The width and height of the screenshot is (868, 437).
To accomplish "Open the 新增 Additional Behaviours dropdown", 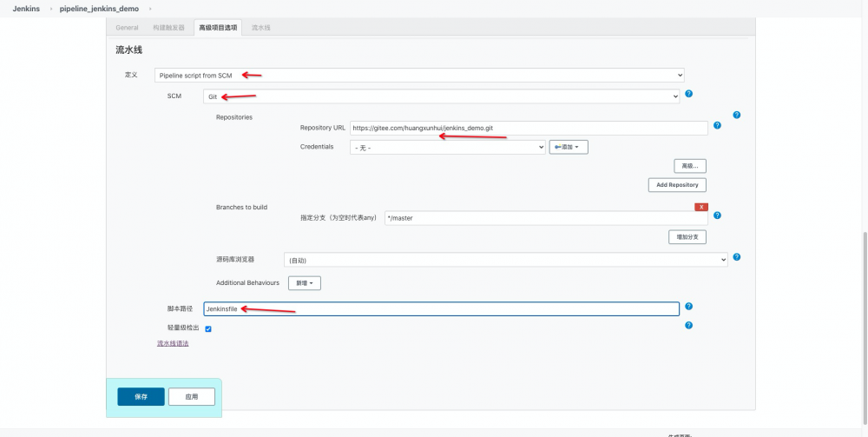I will click(x=305, y=283).
